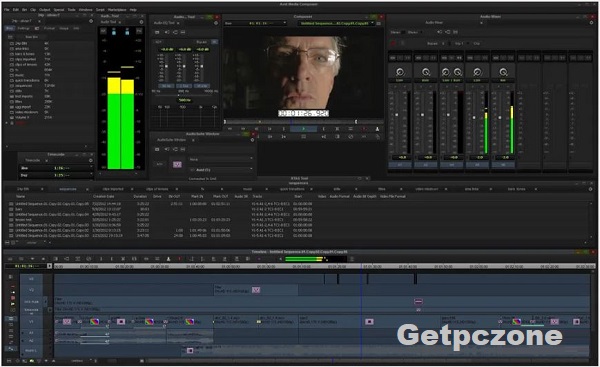This screenshot has height=367, width=600.
Task: Adjust the A2 channel pan knob in Audio Mixer
Action: pyautogui.click(x=426, y=72)
